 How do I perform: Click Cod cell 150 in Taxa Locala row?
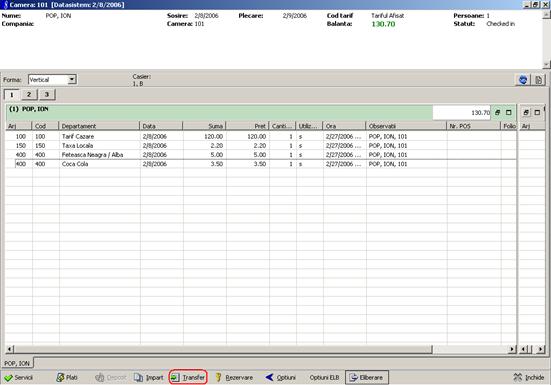pyautogui.click(x=40, y=145)
